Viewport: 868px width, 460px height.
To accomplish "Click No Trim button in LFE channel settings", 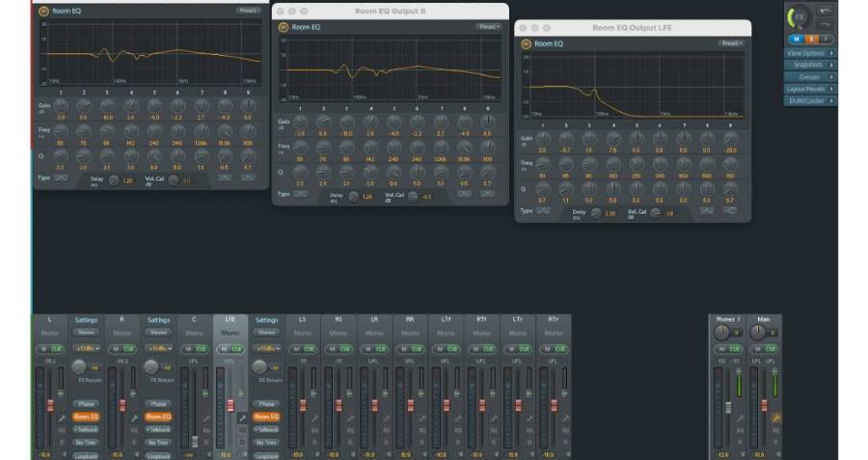I will (266, 443).
